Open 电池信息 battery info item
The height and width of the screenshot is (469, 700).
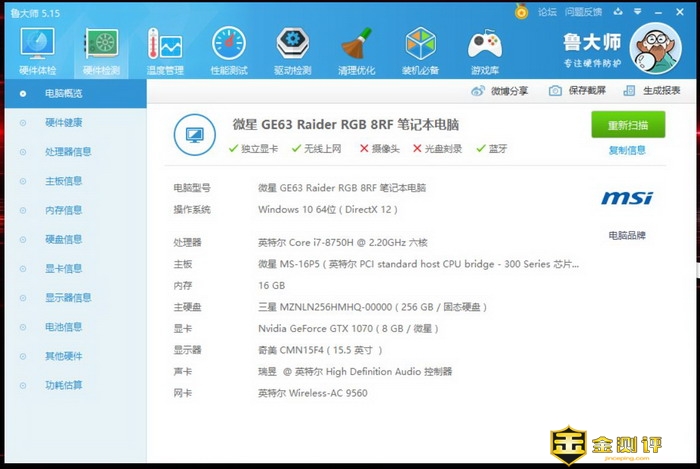pyautogui.click(x=63, y=326)
